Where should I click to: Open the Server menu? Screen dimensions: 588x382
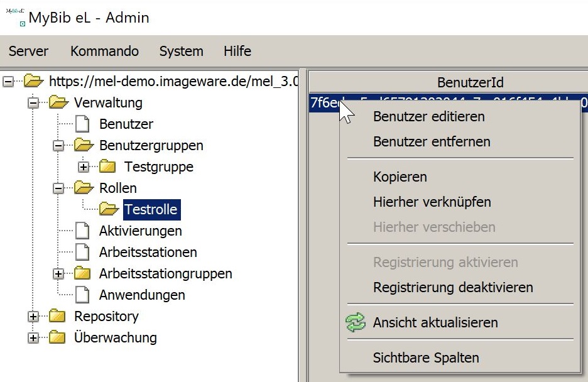pos(28,51)
